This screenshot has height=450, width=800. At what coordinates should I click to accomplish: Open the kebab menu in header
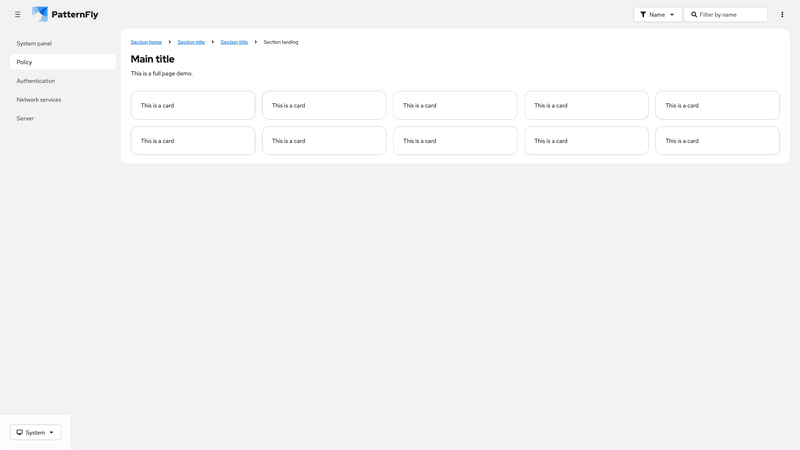pos(782,15)
